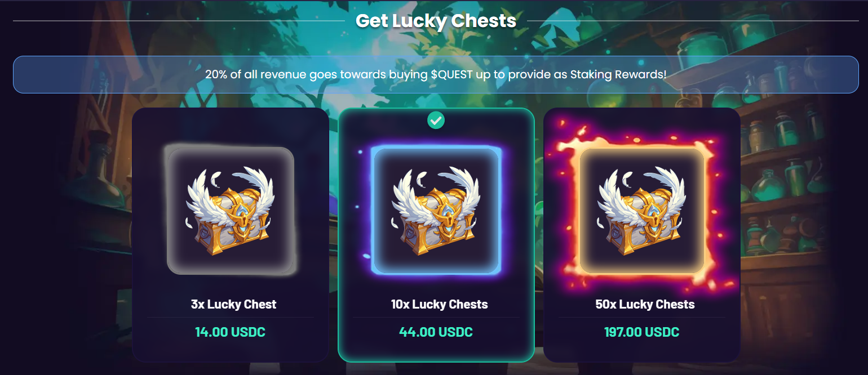Click the divider line under 10x Lucky Chests

[436, 318]
